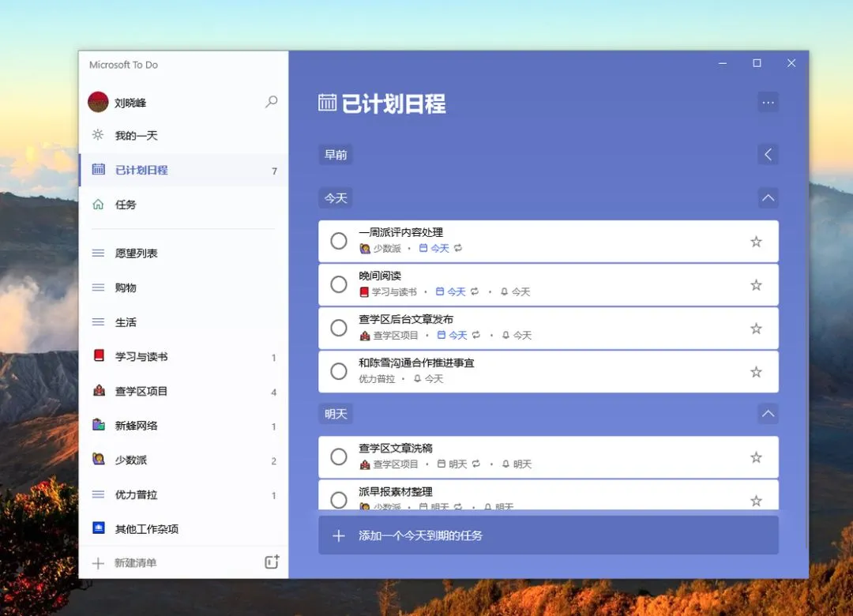The width and height of the screenshot is (853, 616).
Task: Open the 学习与读书 list
Action: coord(183,356)
